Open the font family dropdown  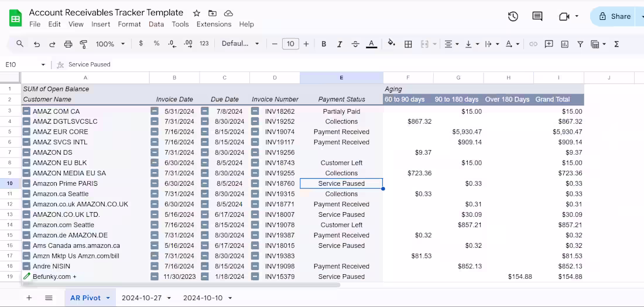tap(240, 43)
